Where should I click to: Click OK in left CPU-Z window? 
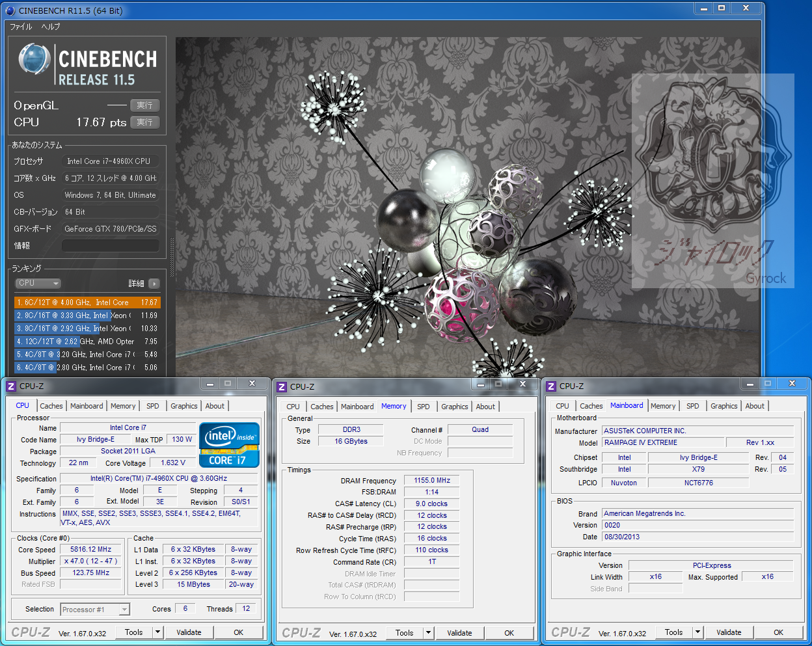point(239,632)
